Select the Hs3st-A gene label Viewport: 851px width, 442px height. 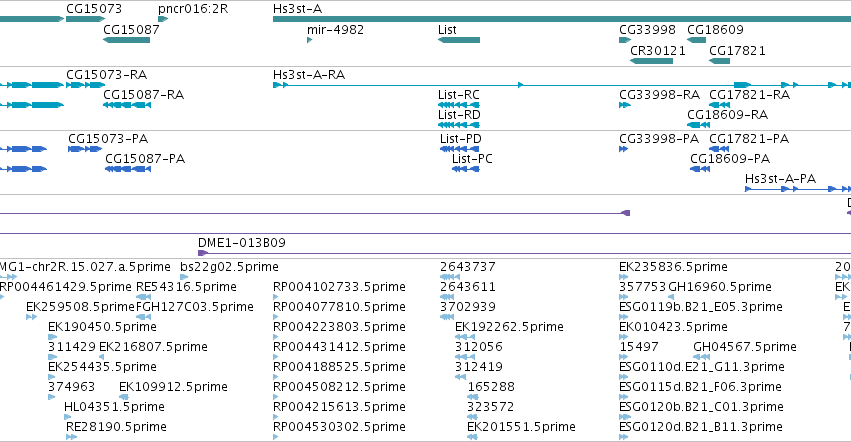[297, 9]
